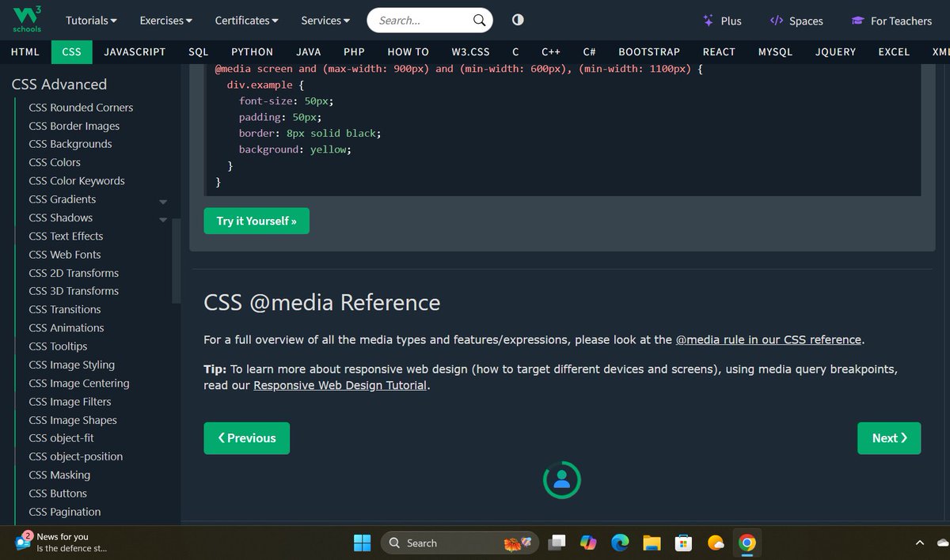Click the weather app taskbar icon

coord(715,543)
